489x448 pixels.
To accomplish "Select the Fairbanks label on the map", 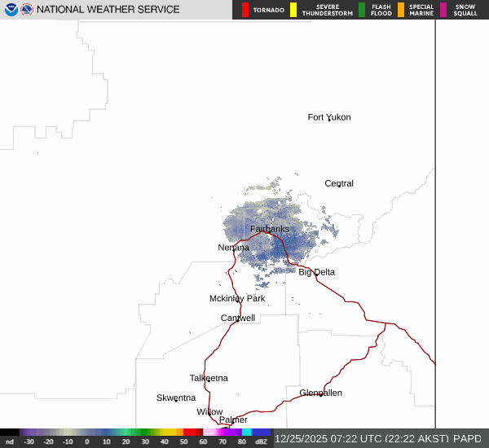I will click(269, 229).
